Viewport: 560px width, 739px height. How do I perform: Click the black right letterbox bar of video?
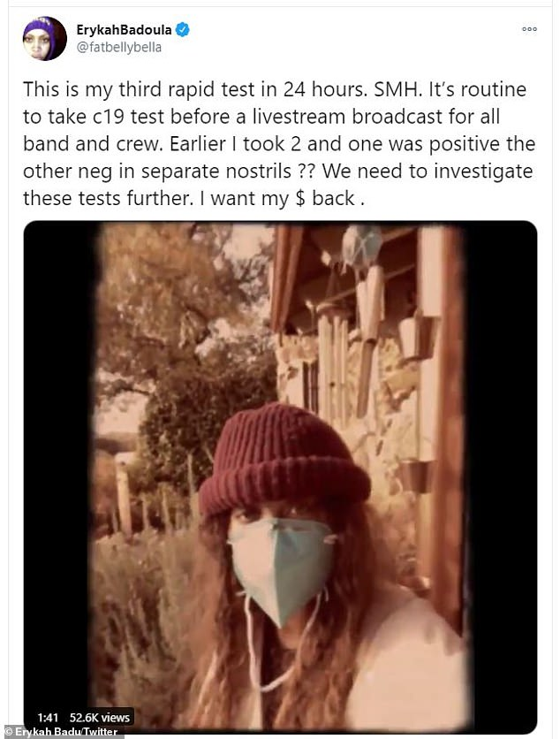pos(502,471)
